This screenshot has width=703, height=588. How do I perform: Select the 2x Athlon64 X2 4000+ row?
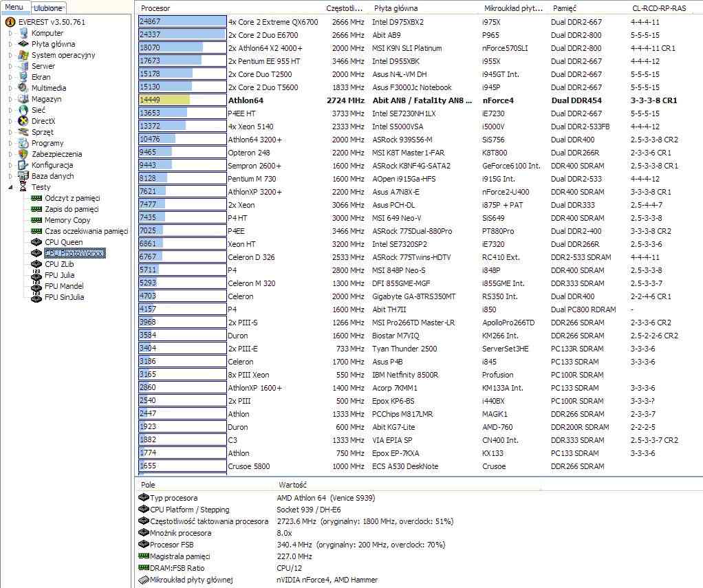(x=419, y=47)
